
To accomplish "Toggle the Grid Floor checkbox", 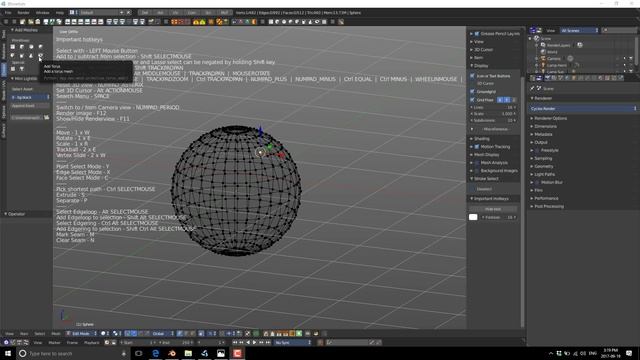I will [473, 100].
